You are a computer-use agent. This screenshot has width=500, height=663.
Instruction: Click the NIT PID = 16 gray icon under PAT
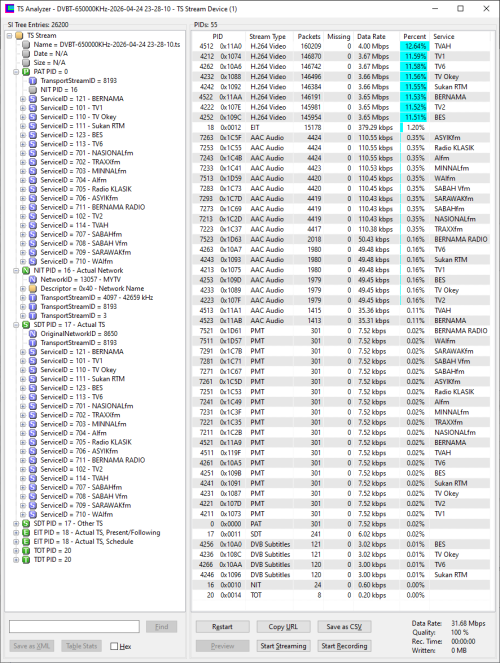(x=33, y=90)
